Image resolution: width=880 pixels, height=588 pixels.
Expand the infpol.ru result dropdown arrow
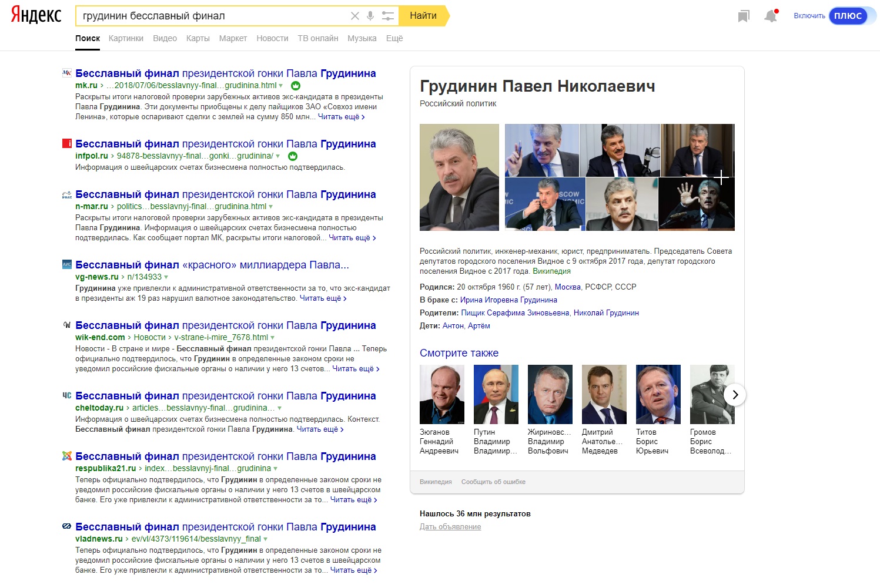277,156
